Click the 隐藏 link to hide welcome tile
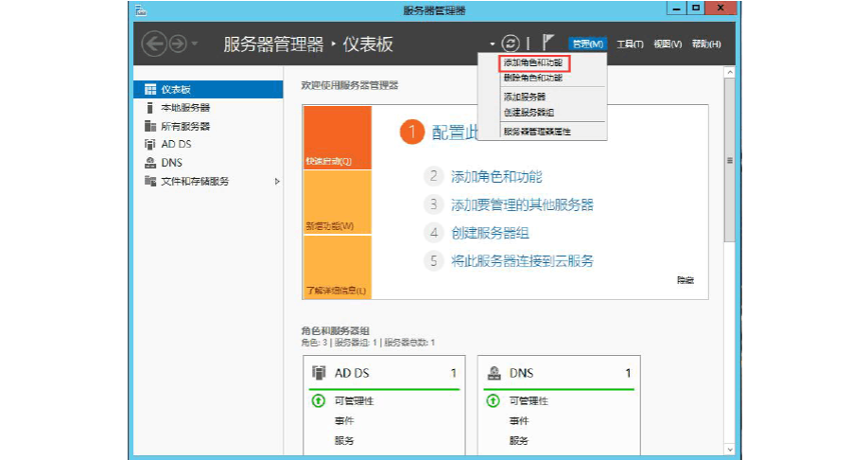This screenshot has height=460, width=868. pyautogui.click(x=685, y=280)
